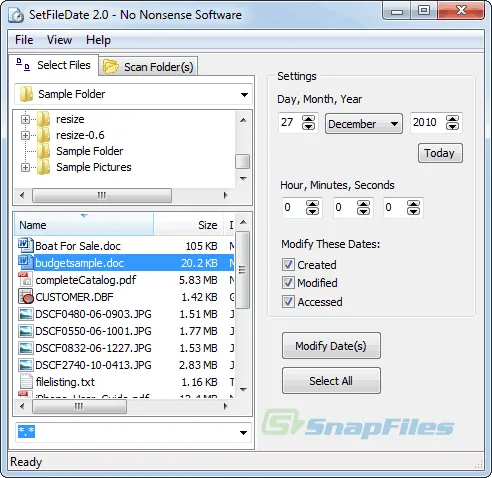Open the View menu

[59, 40]
